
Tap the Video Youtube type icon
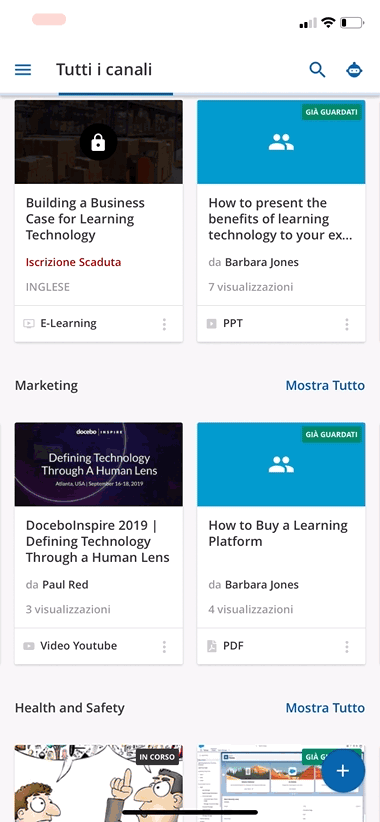29,646
